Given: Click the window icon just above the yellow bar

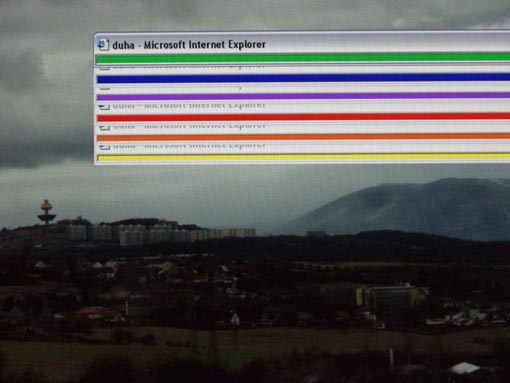Looking at the screenshot, I should pyautogui.click(x=105, y=147).
